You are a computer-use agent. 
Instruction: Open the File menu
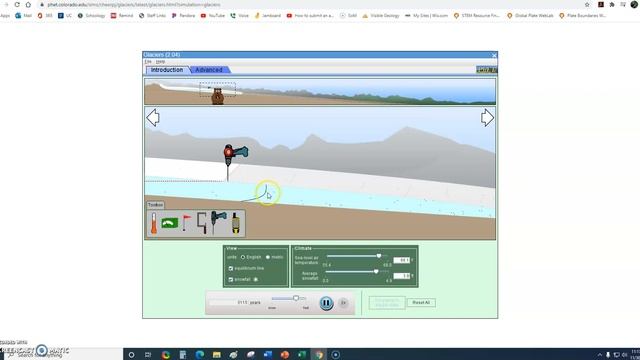point(148,62)
